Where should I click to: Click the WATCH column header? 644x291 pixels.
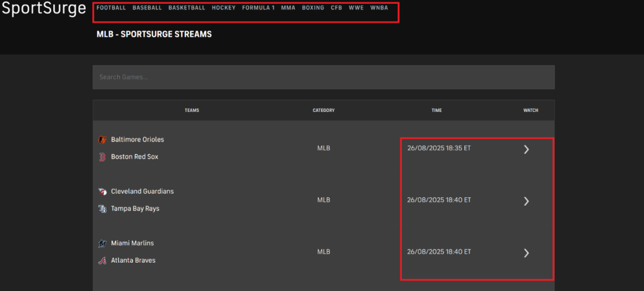coord(531,110)
